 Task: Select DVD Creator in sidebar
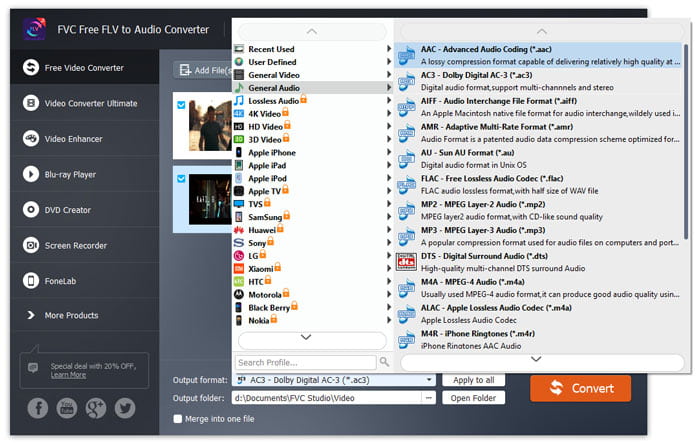point(84,210)
